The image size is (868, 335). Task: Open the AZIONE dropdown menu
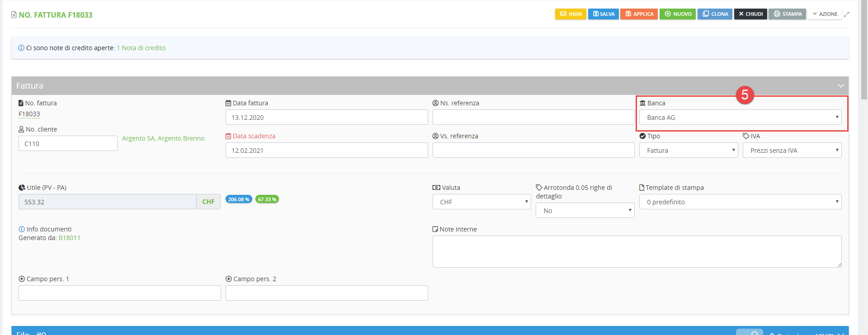tap(825, 14)
